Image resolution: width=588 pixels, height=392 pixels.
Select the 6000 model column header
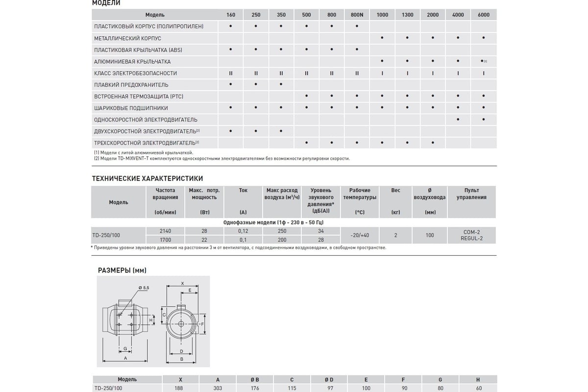(x=484, y=15)
